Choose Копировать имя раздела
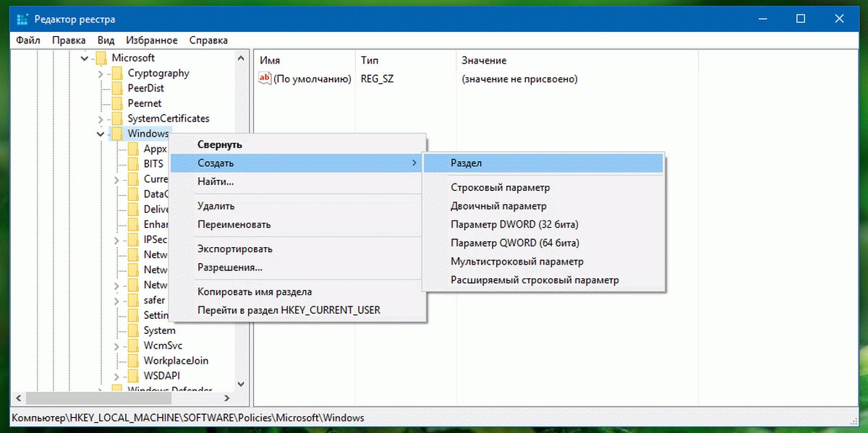 click(297, 292)
